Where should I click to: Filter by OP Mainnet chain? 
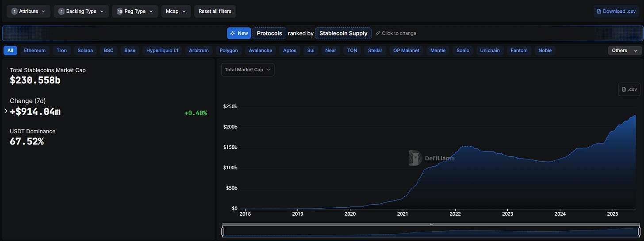[406, 51]
